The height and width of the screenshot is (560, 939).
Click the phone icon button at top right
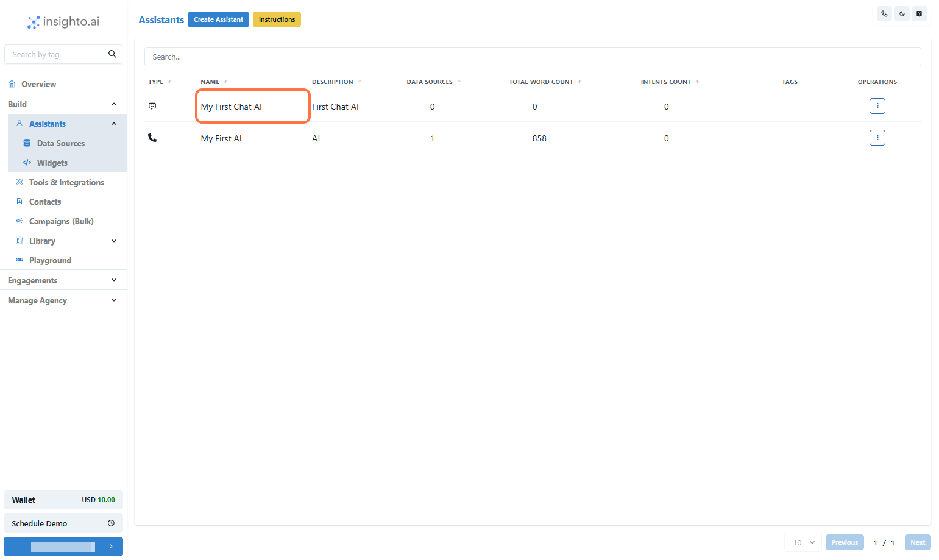click(884, 13)
